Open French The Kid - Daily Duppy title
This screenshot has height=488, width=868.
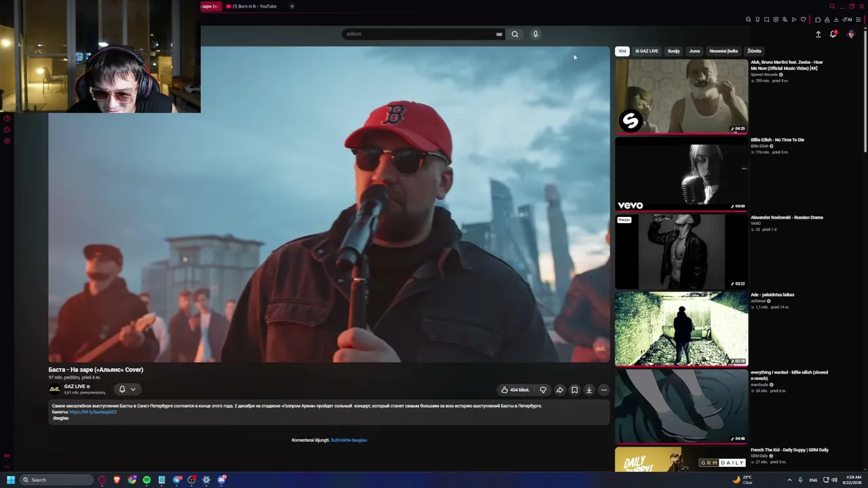pos(789,450)
